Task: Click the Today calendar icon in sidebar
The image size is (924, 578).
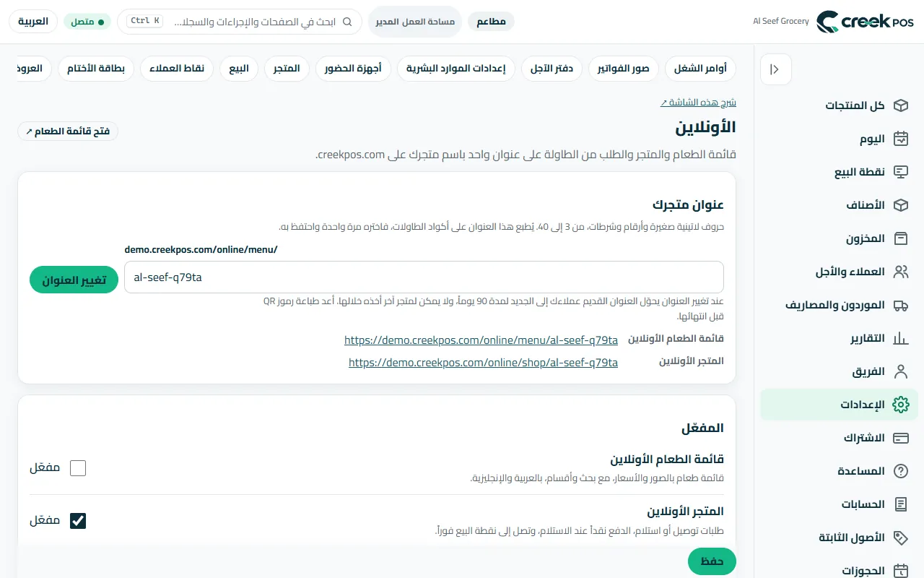Action: coord(900,139)
